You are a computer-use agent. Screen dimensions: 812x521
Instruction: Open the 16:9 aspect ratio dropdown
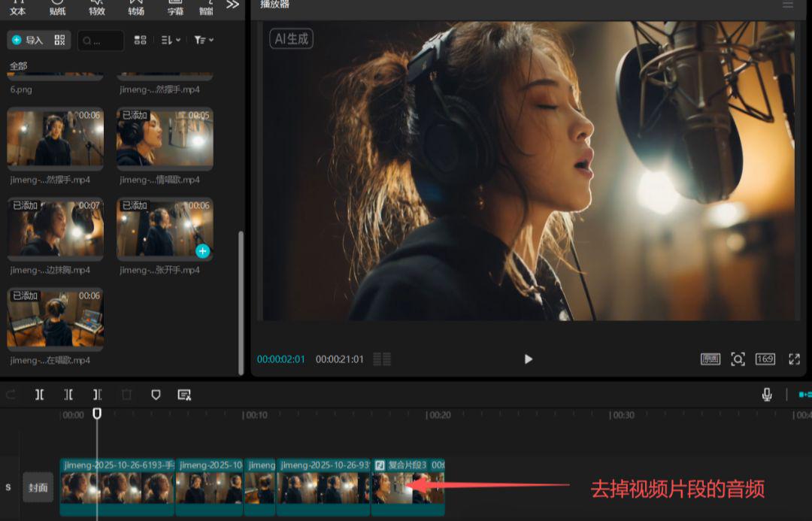point(765,359)
